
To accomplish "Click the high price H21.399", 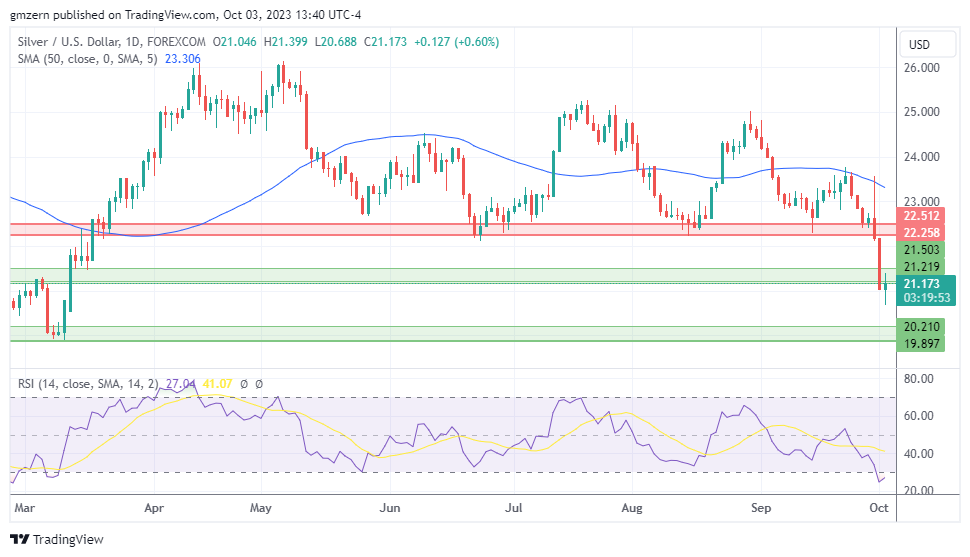I will pos(285,42).
